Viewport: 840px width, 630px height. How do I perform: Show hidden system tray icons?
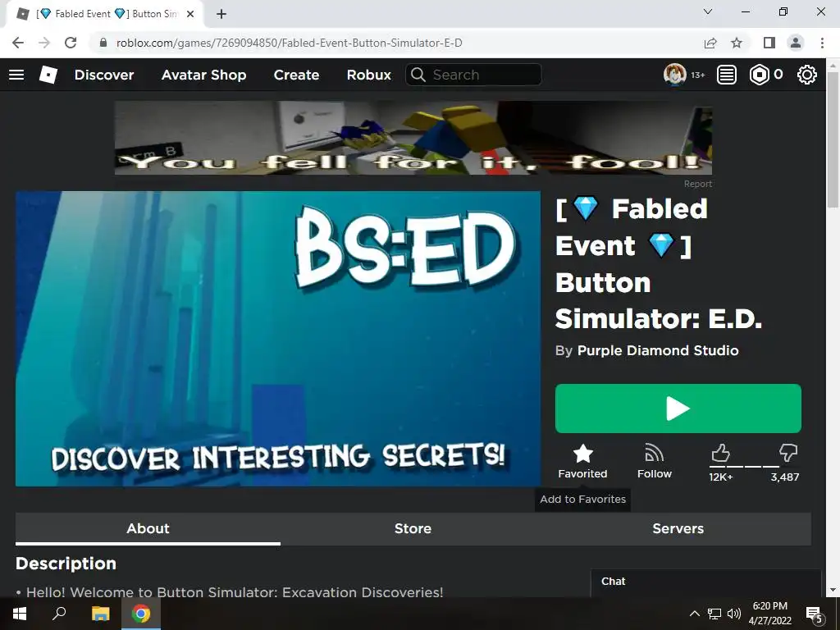[694, 614]
